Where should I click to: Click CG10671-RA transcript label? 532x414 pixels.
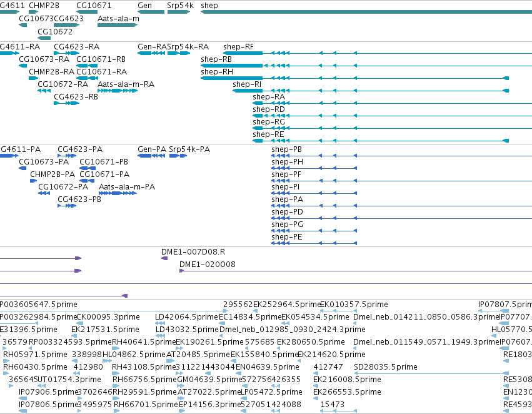(x=102, y=72)
